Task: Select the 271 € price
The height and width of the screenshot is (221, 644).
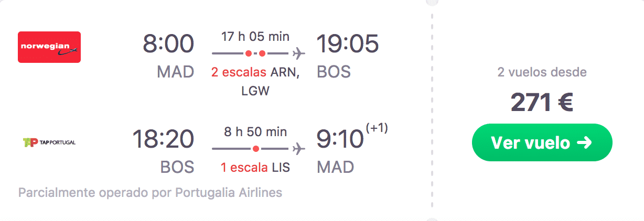Action: pyautogui.click(x=542, y=102)
